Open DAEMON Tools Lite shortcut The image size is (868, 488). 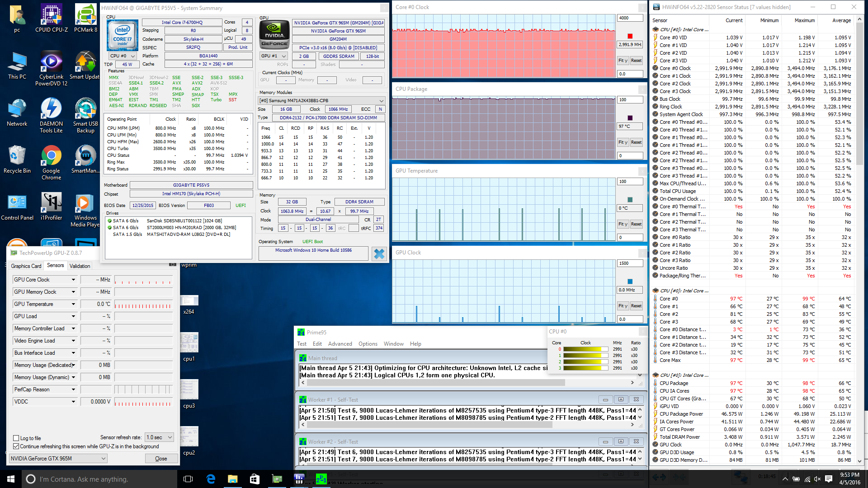coord(52,115)
